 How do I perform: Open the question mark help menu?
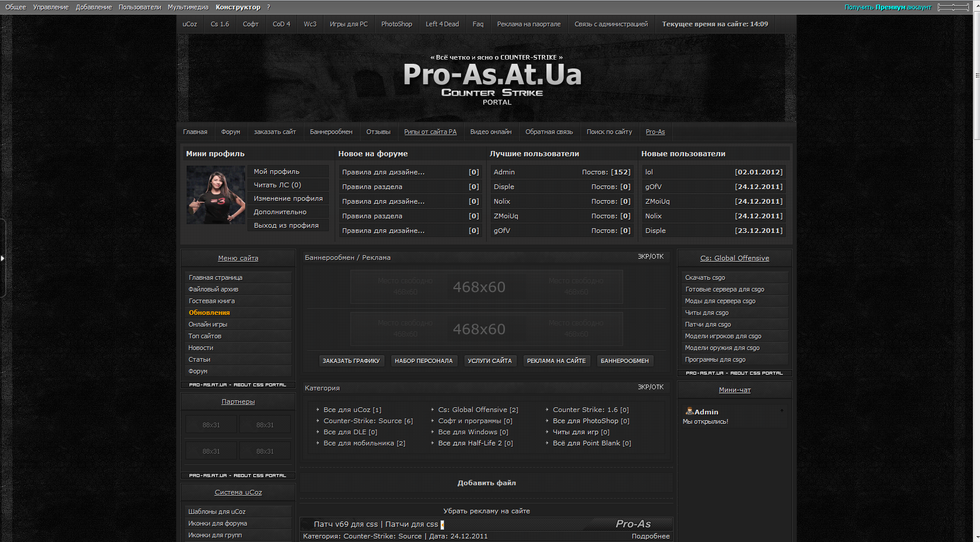point(269,7)
